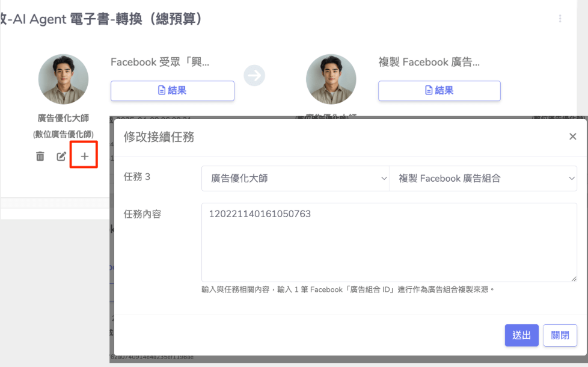Click the 複製 Facebook 廣告... task title
Screen dimensions: 588x367
[429, 62]
